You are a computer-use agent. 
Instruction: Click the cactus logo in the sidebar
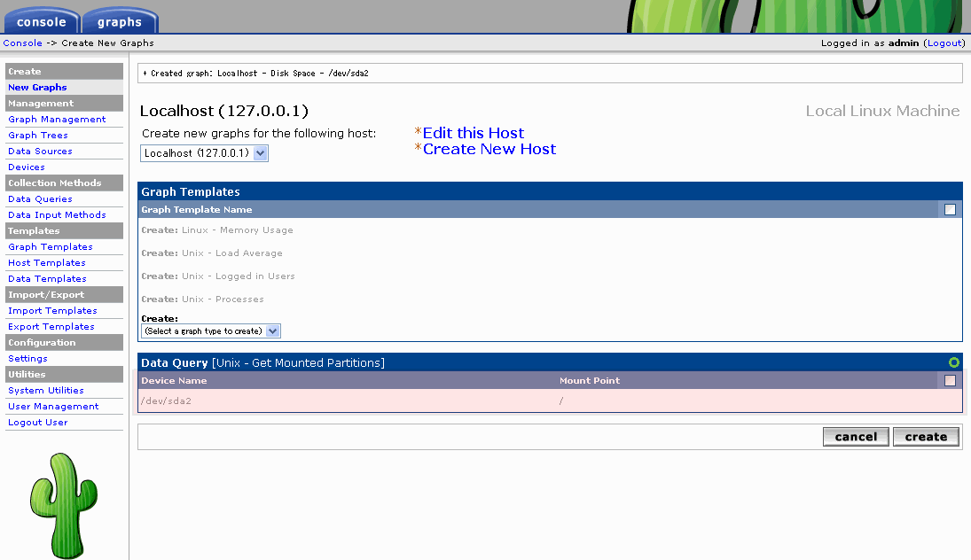(64, 505)
